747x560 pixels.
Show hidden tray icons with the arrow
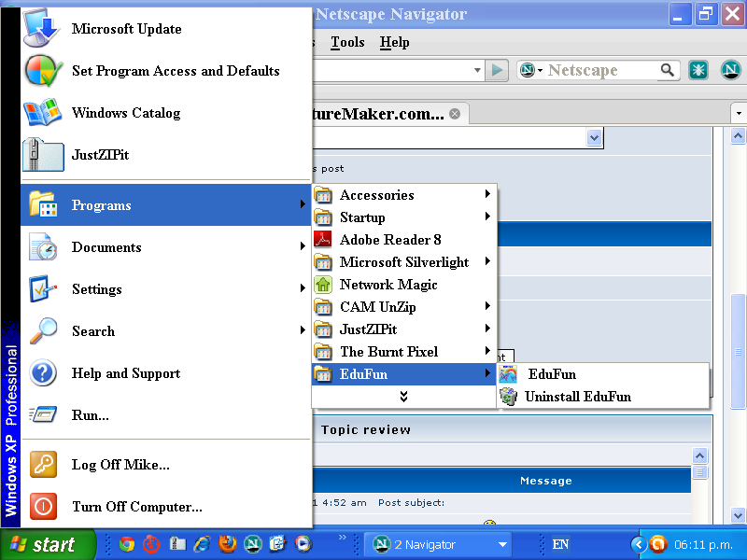(639, 544)
